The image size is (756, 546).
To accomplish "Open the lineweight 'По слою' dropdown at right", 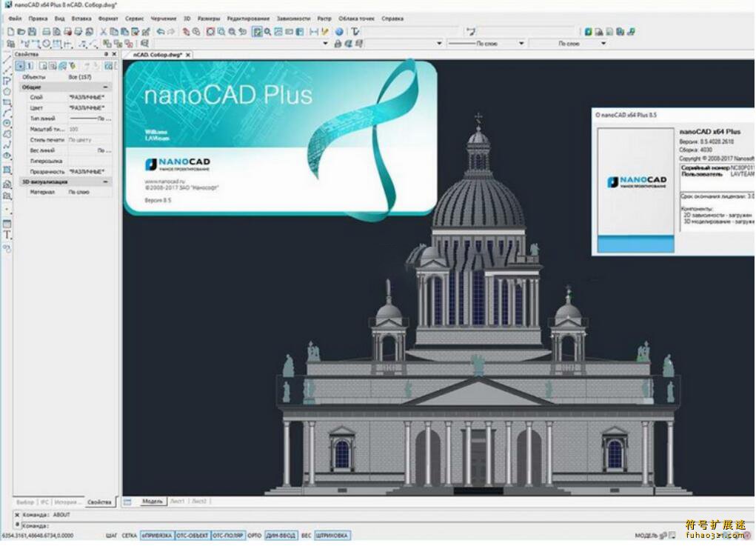I will (x=603, y=44).
